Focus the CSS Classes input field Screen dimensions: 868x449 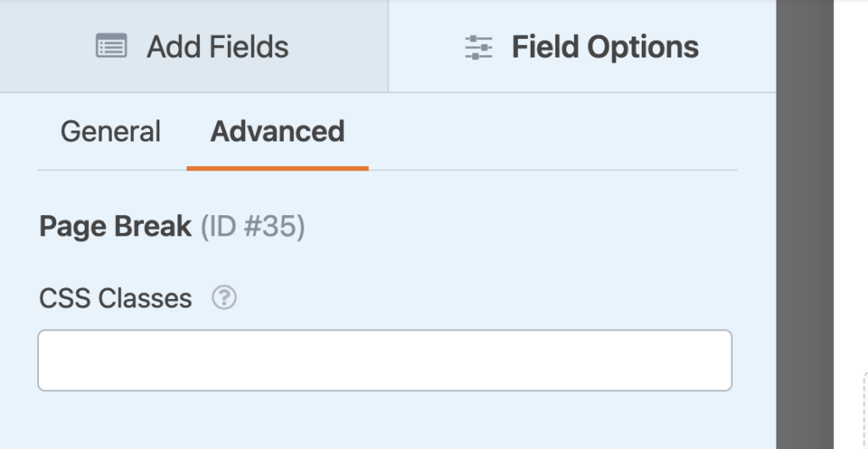pos(385,360)
